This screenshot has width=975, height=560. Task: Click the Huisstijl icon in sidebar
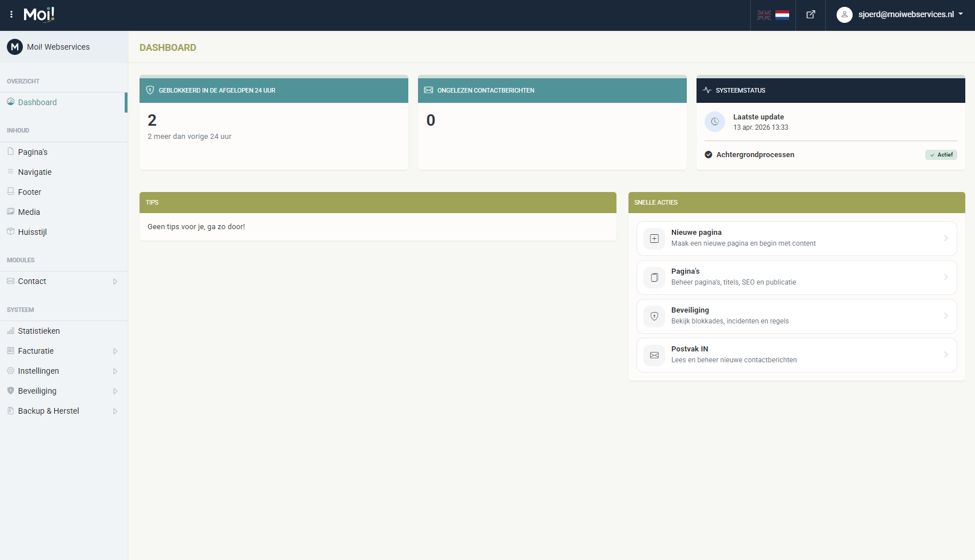[10, 231]
